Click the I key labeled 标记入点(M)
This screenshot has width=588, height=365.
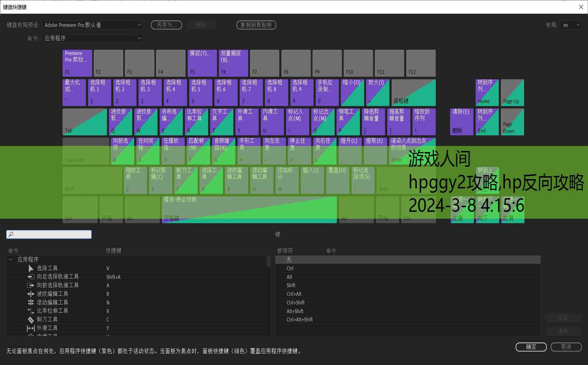[x=298, y=122]
